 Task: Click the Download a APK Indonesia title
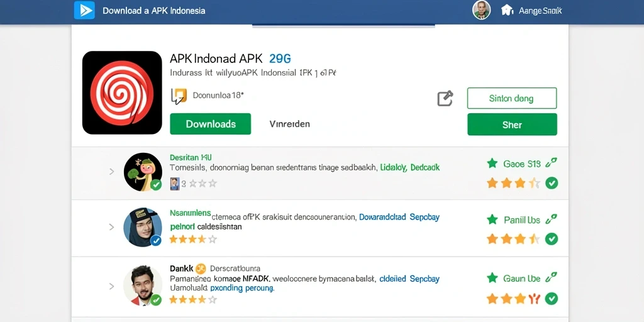[153, 11]
